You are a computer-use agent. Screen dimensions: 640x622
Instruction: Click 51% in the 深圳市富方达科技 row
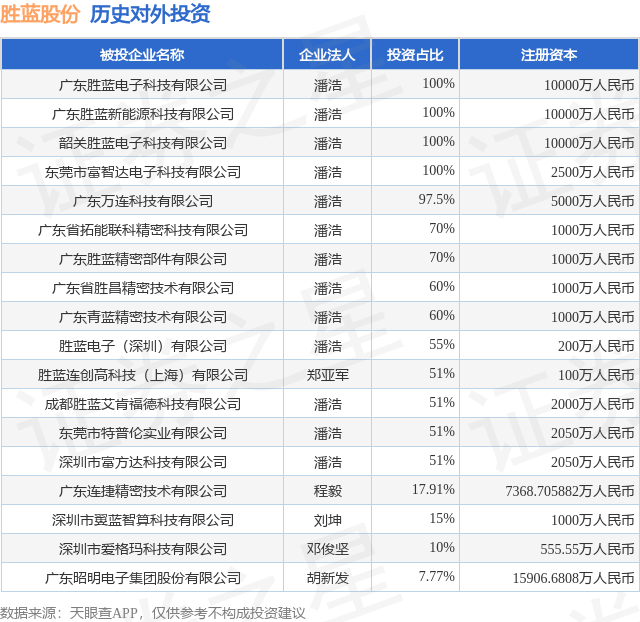click(x=442, y=460)
